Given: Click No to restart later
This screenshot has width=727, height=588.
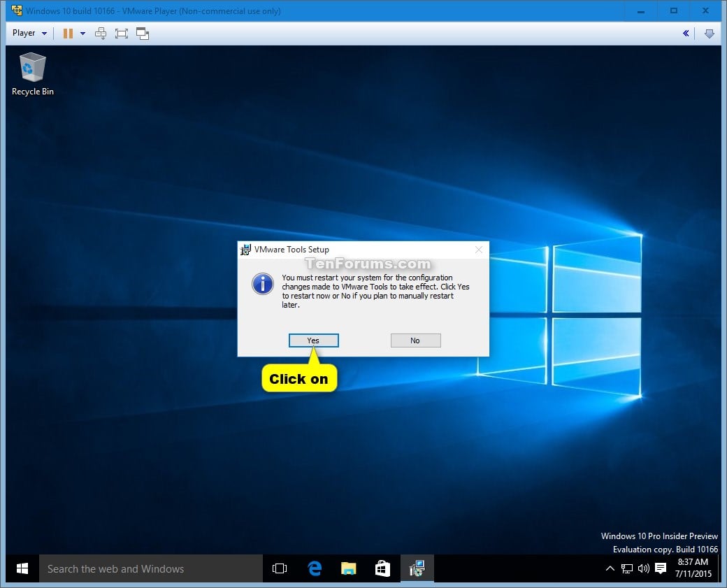Looking at the screenshot, I should (415, 340).
